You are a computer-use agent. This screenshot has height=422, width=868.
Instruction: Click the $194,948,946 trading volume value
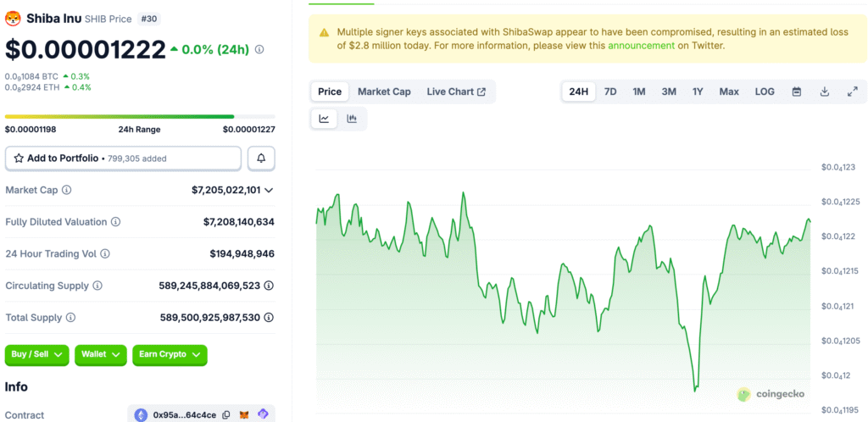tap(242, 254)
